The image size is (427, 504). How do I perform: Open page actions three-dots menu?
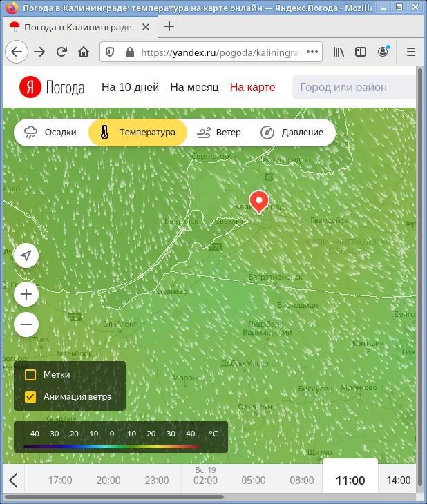coord(312,52)
